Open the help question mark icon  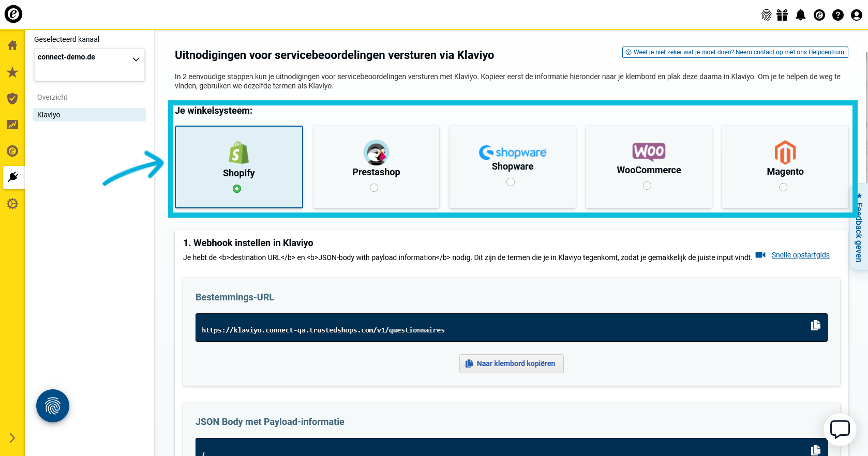(x=838, y=15)
